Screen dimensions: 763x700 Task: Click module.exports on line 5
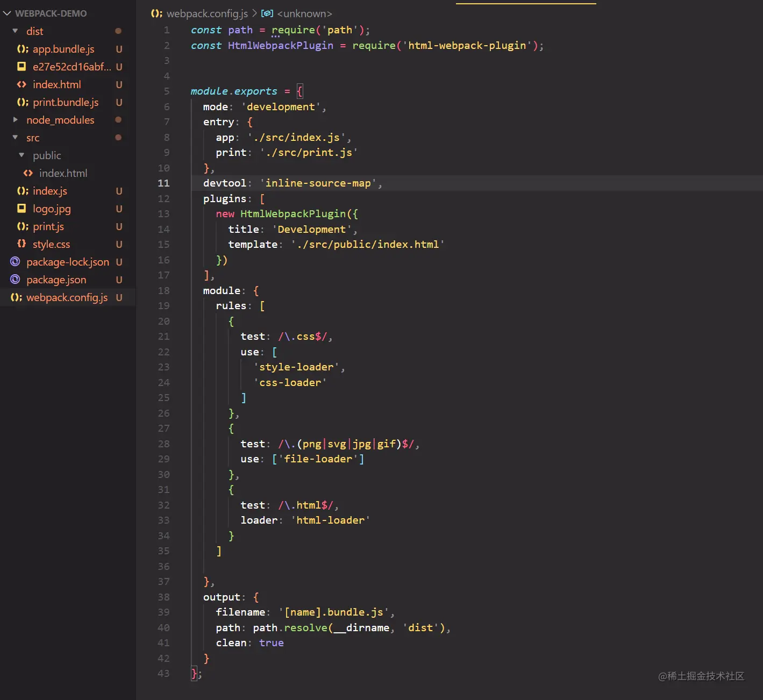[234, 91]
